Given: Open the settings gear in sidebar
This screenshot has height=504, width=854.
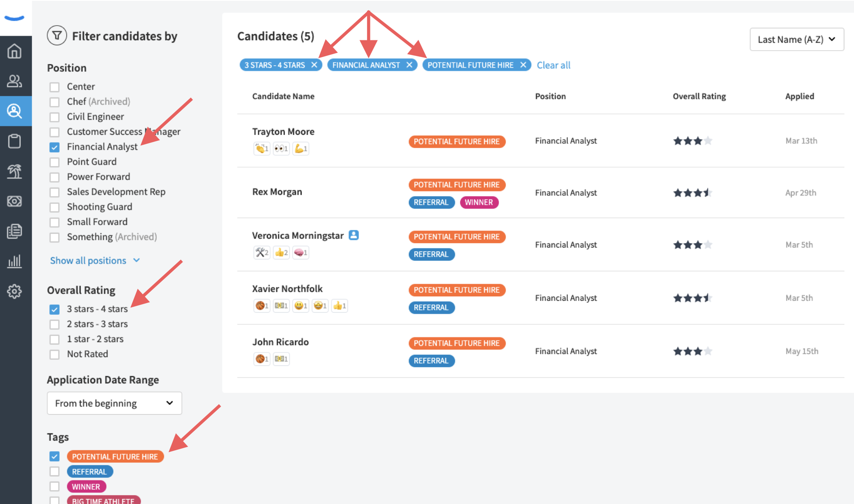Looking at the screenshot, I should click(14, 291).
